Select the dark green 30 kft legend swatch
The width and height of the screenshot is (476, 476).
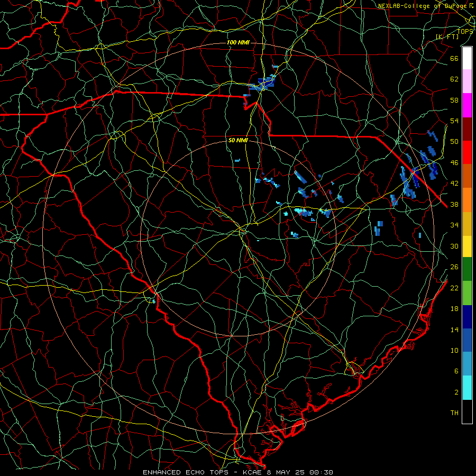467,269
